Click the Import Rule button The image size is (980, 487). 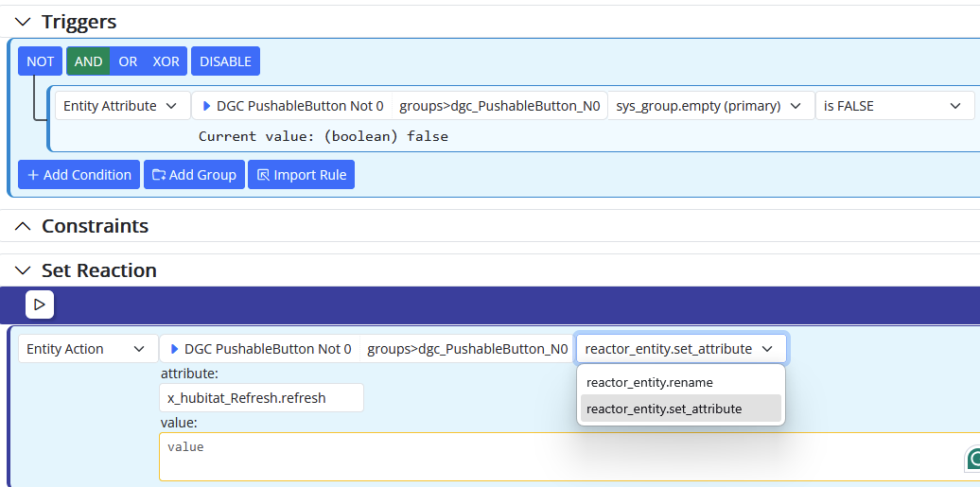pyautogui.click(x=301, y=175)
